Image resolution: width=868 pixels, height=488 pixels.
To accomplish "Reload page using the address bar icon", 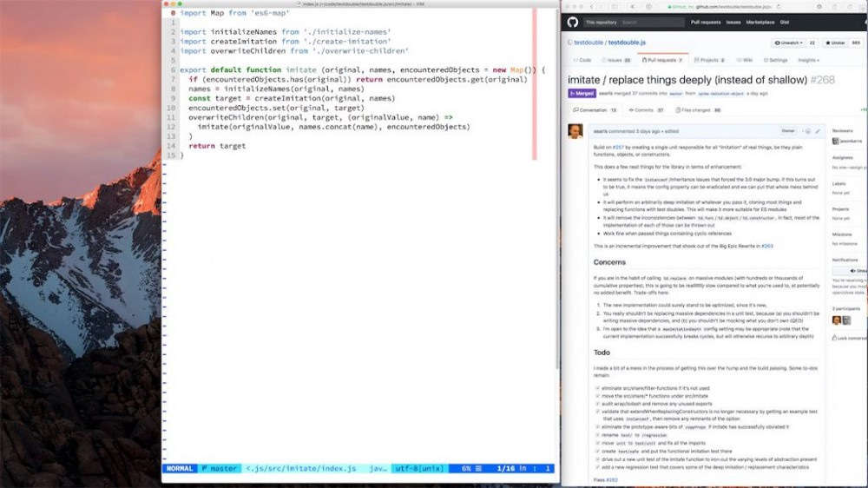I will pos(779,7).
